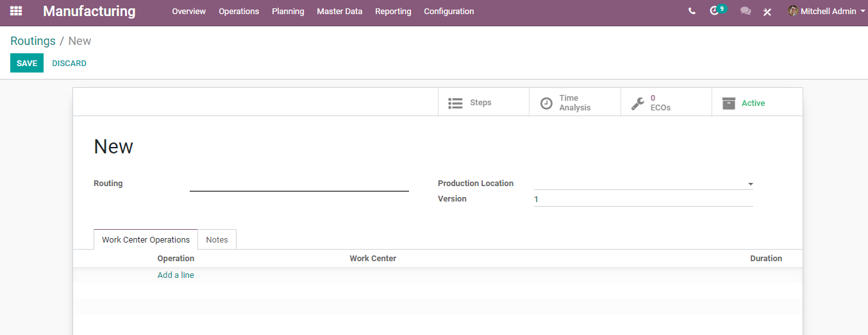
Task: Open the conversations chat bubble icon
Action: click(x=746, y=11)
